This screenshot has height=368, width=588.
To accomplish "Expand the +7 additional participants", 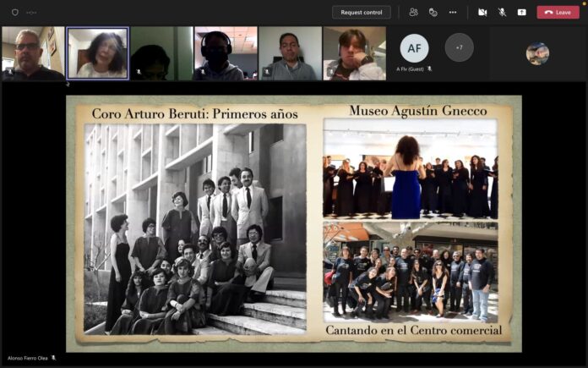I will [459, 47].
